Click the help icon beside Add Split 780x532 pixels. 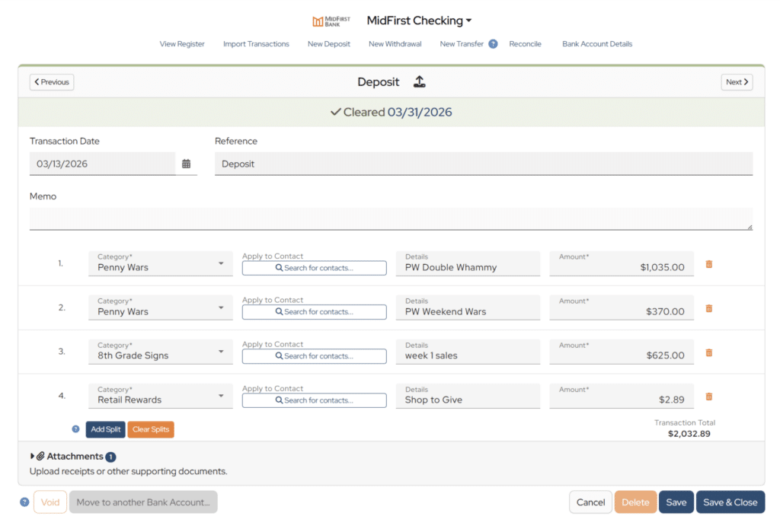click(x=75, y=428)
